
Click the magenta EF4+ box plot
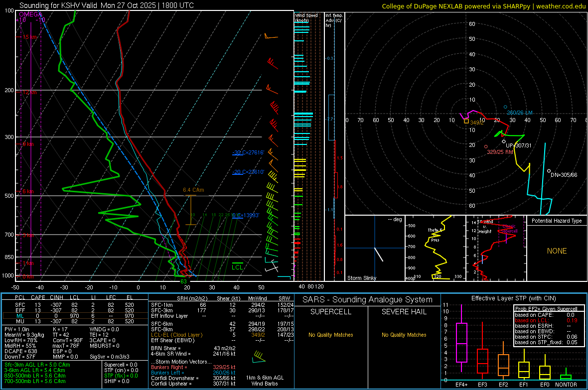tap(461, 338)
